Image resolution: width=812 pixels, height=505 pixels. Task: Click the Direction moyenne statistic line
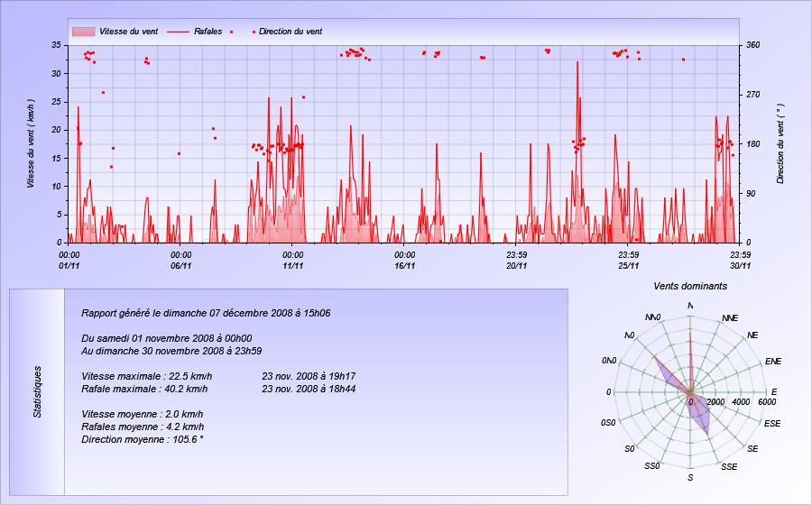tap(143, 440)
